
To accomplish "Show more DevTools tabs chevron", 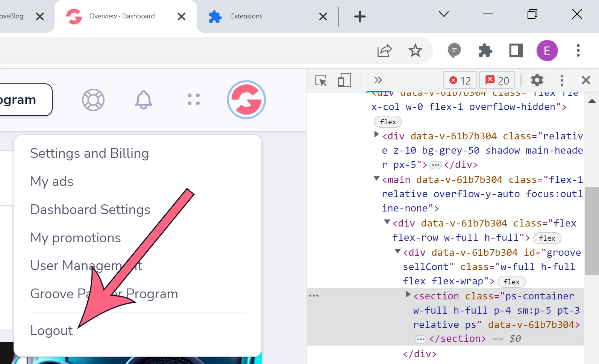I will (378, 80).
